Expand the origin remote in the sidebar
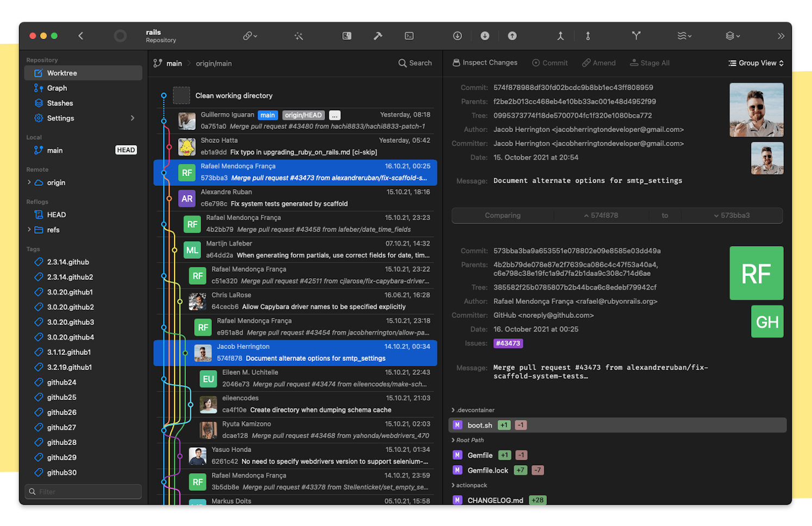Screen dimensions: 812x526 click(29, 183)
